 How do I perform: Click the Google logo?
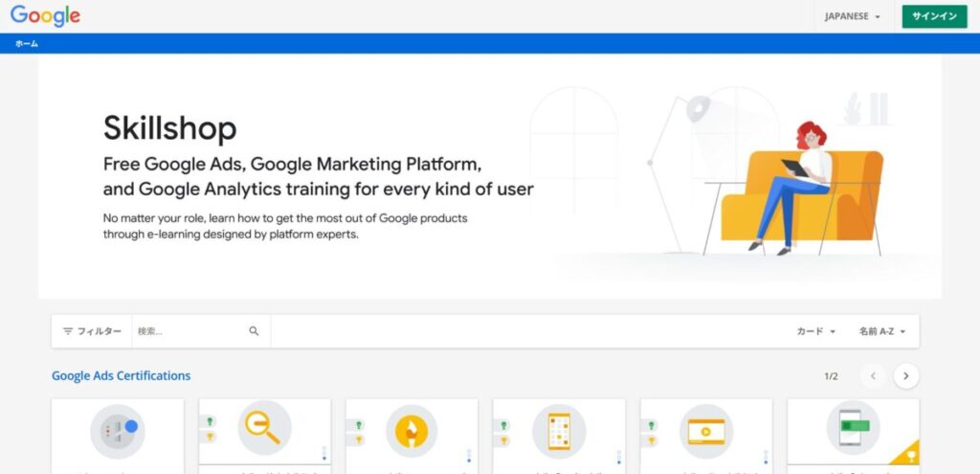point(45,15)
